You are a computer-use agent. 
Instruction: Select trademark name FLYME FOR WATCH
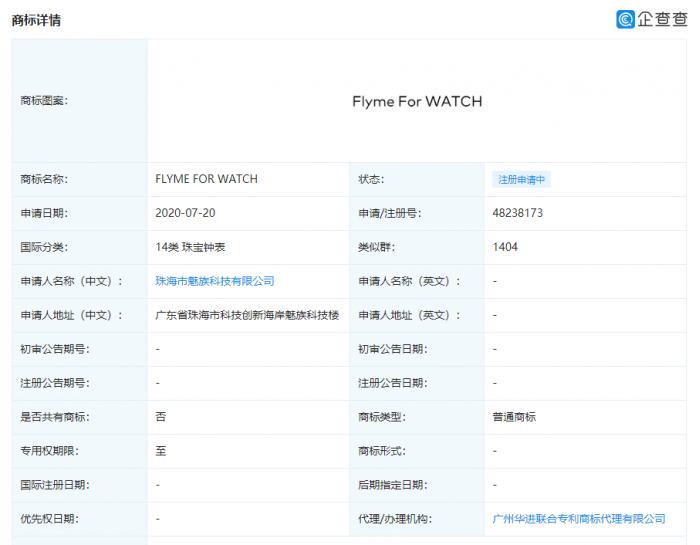click(x=206, y=179)
